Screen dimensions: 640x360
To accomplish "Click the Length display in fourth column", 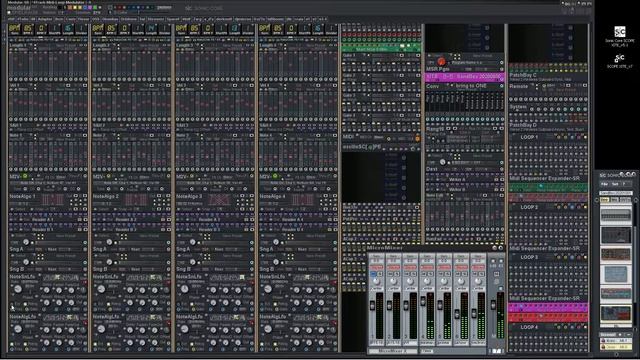I will (x=318, y=29).
